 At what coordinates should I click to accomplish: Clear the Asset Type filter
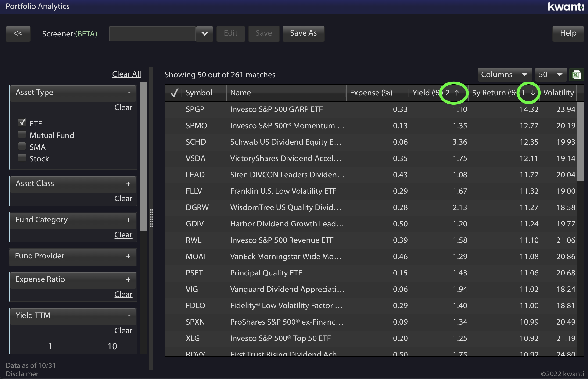pos(123,107)
